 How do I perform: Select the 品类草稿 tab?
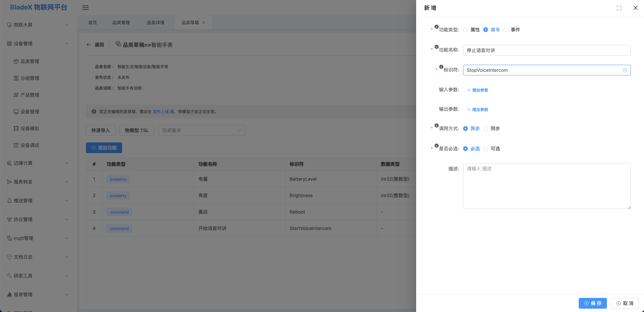pyautogui.click(x=190, y=22)
